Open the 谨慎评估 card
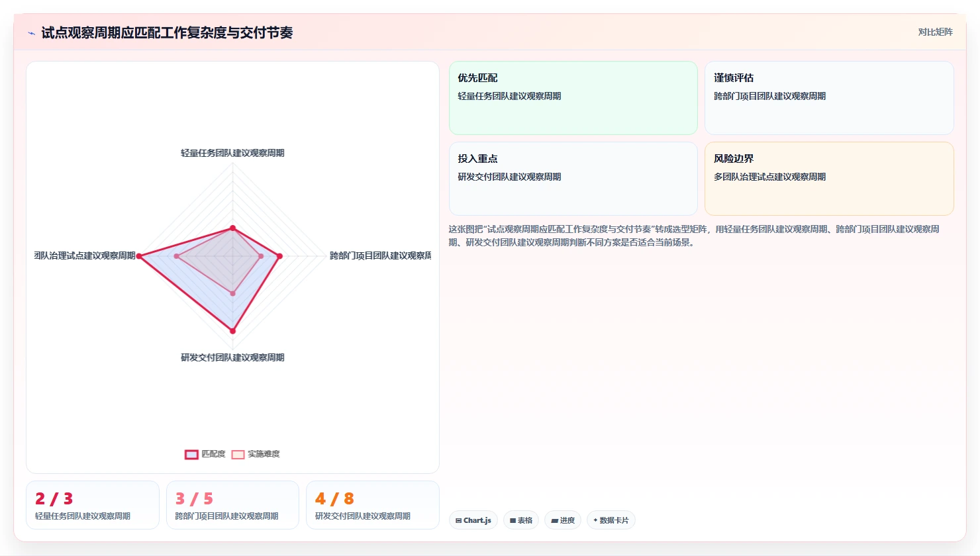The height and width of the screenshot is (556, 980). coord(829,98)
